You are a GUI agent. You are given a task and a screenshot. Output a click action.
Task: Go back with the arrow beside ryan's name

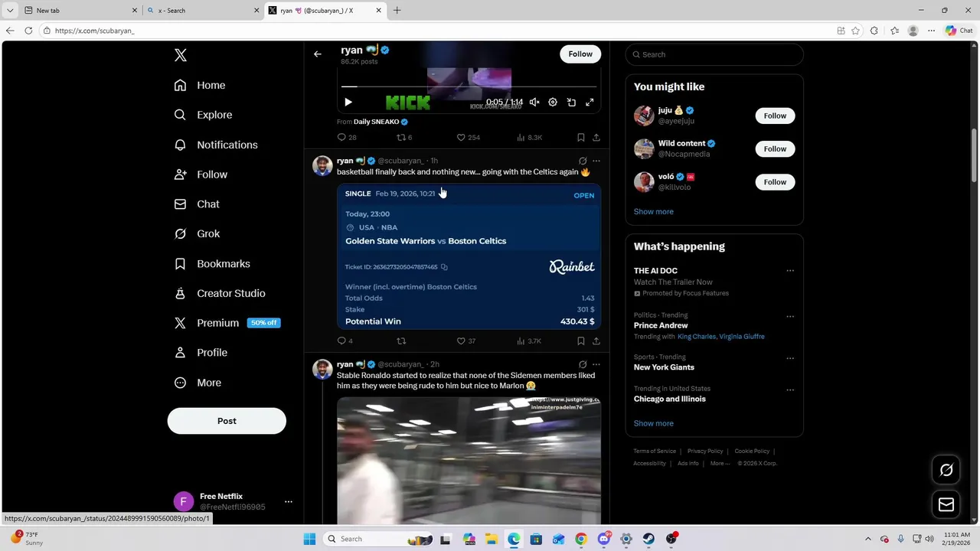317,54
